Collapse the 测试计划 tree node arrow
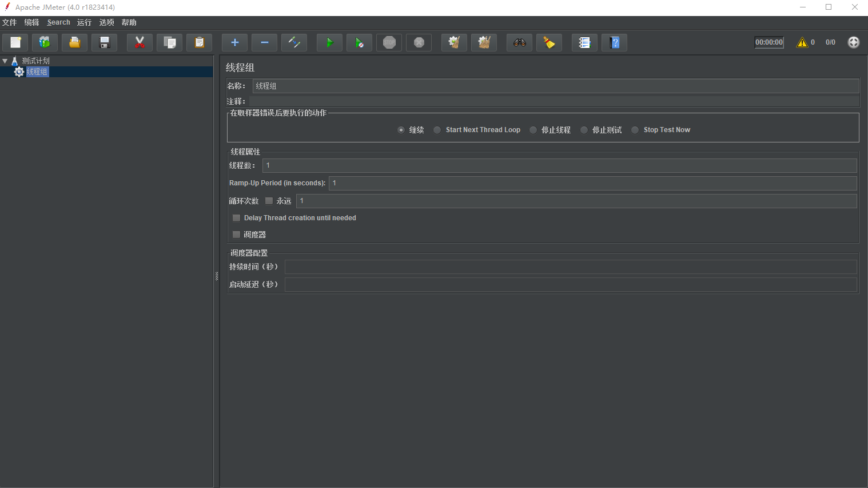 (5, 61)
